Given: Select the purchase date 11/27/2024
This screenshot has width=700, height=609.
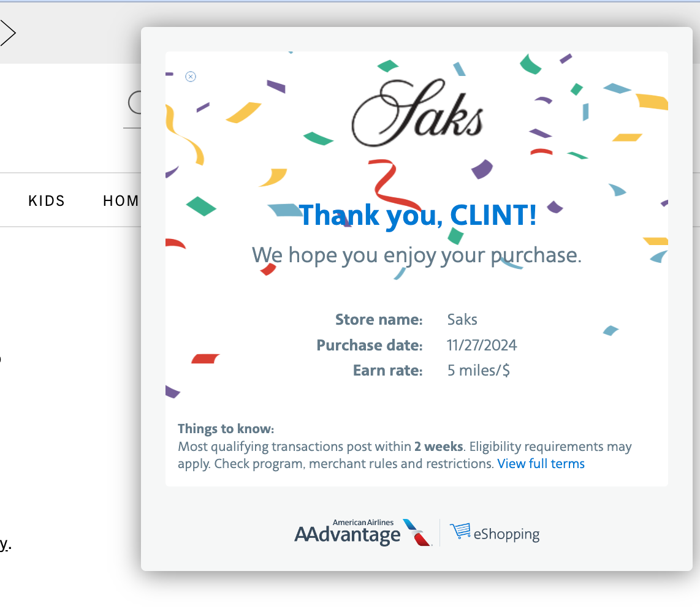Looking at the screenshot, I should [482, 345].
